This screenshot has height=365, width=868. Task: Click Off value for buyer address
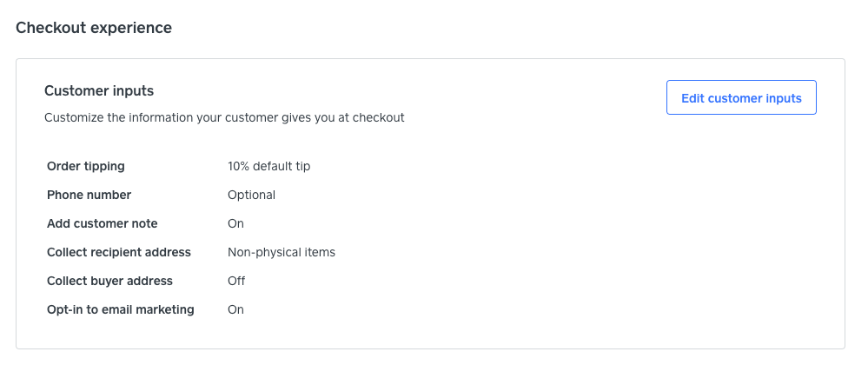click(236, 281)
